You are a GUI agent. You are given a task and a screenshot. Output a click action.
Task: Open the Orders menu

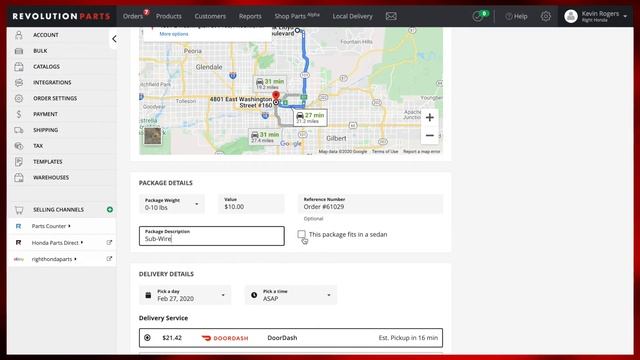(x=133, y=16)
